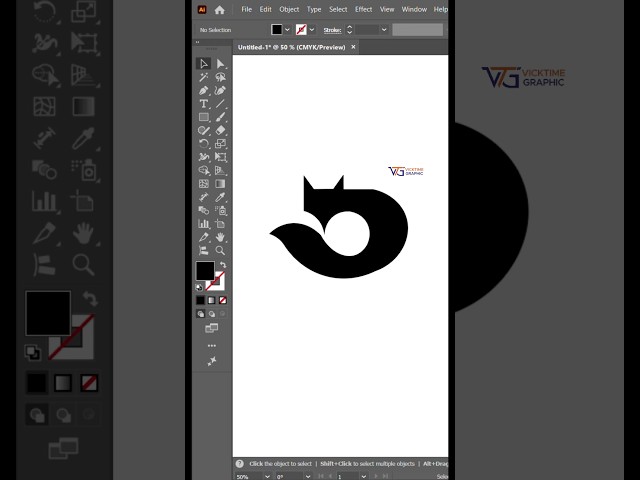Select the Width warp tool
This screenshot has width=640, height=480.
[x=204, y=157]
